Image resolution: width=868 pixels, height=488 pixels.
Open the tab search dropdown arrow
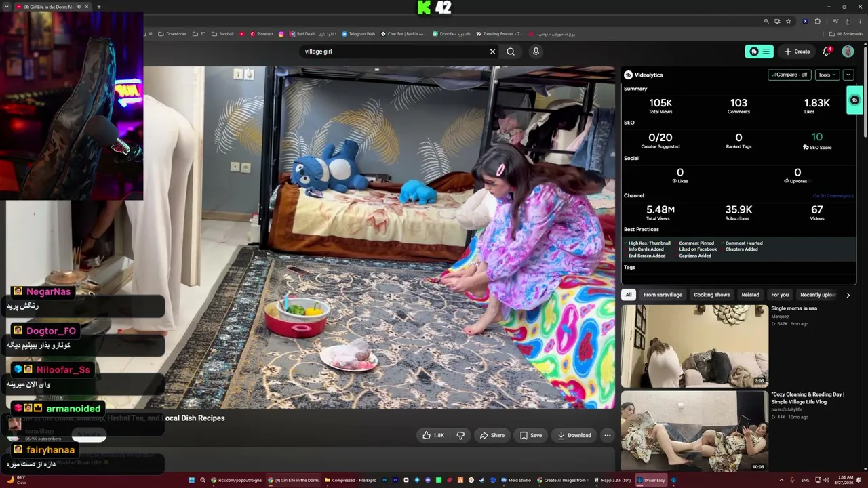(x=6, y=7)
